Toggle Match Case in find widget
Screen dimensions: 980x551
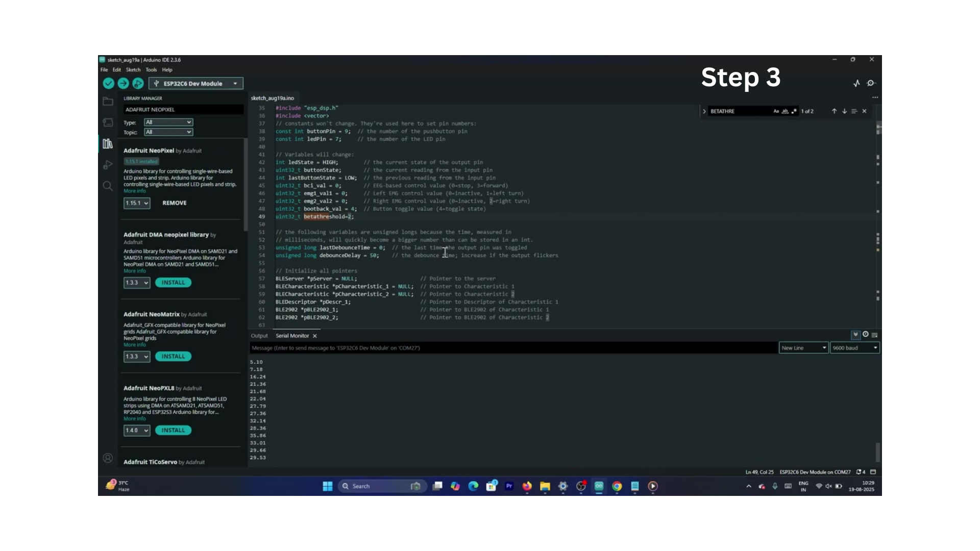[x=776, y=111]
